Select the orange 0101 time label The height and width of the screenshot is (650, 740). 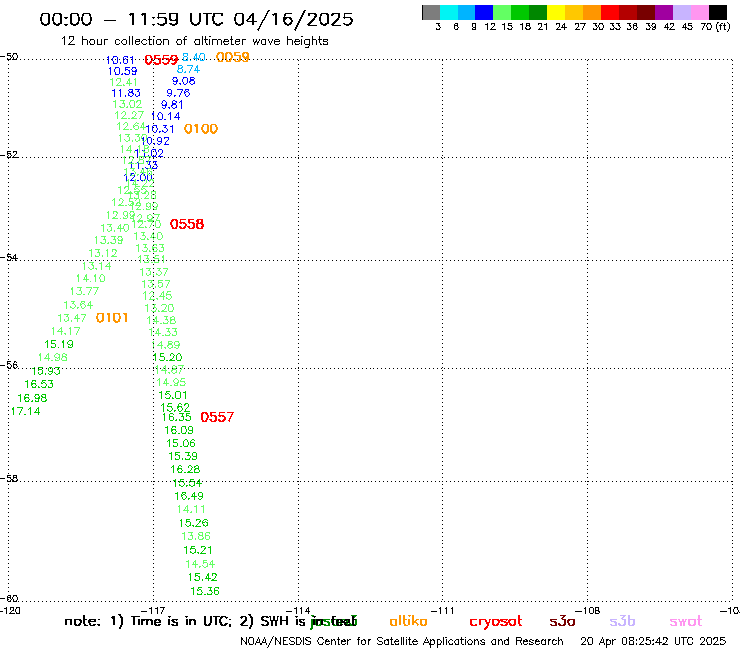pos(112,318)
